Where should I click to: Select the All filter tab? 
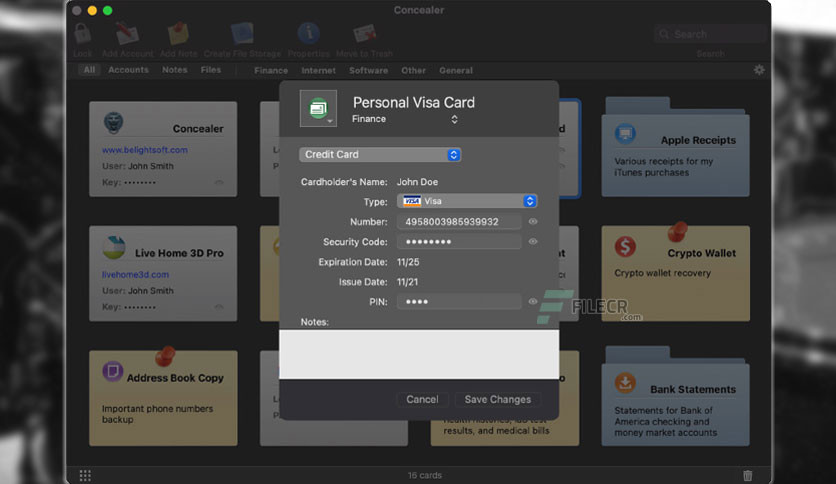point(89,70)
